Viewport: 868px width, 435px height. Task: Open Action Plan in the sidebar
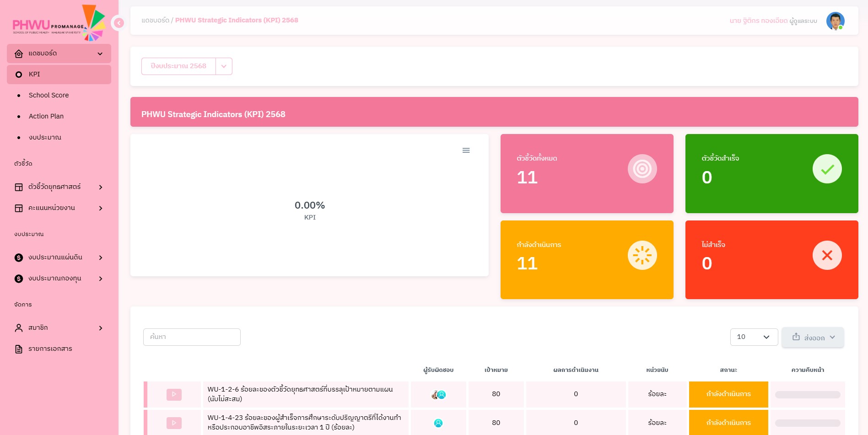pos(46,116)
